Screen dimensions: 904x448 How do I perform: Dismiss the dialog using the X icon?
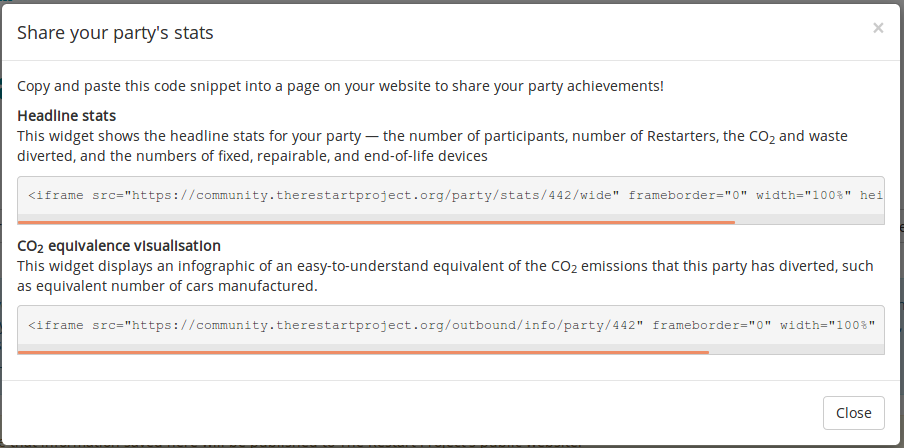point(878,28)
